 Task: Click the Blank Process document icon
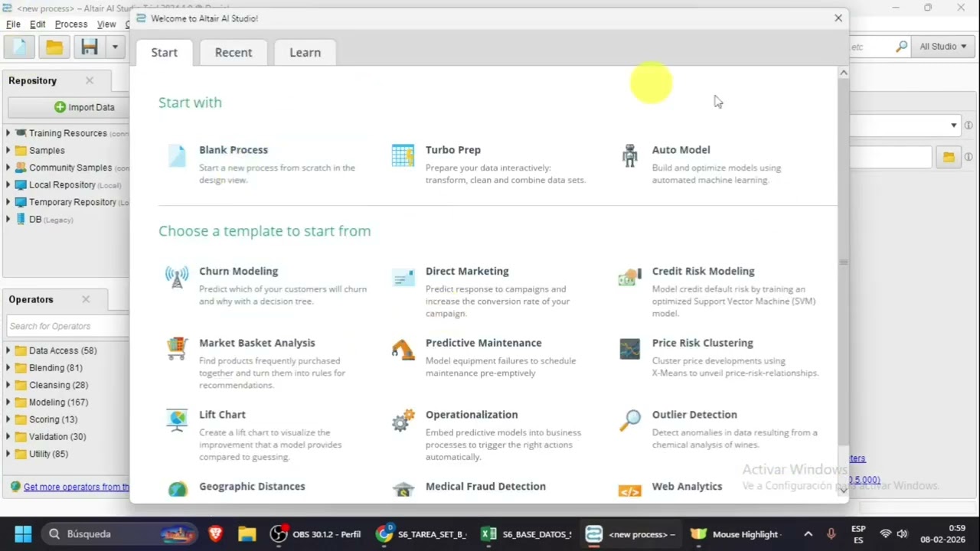click(x=177, y=155)
